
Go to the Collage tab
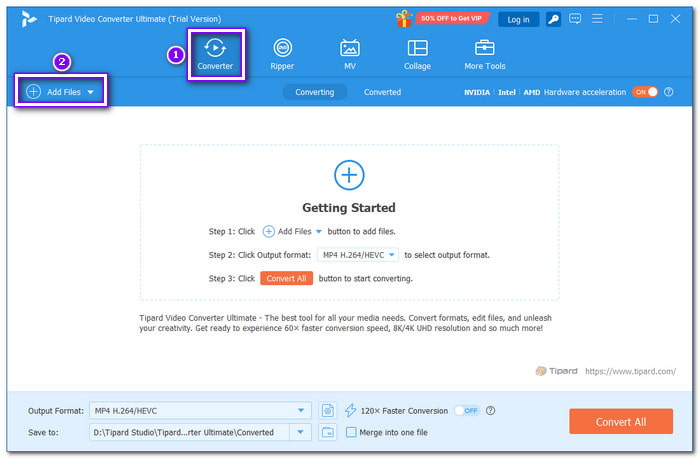(x=417, y=54)
